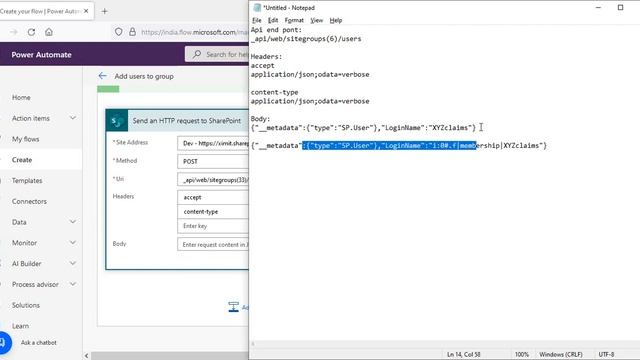Go to browser home page
Screen dimensions: 640x360
point(49,32)
